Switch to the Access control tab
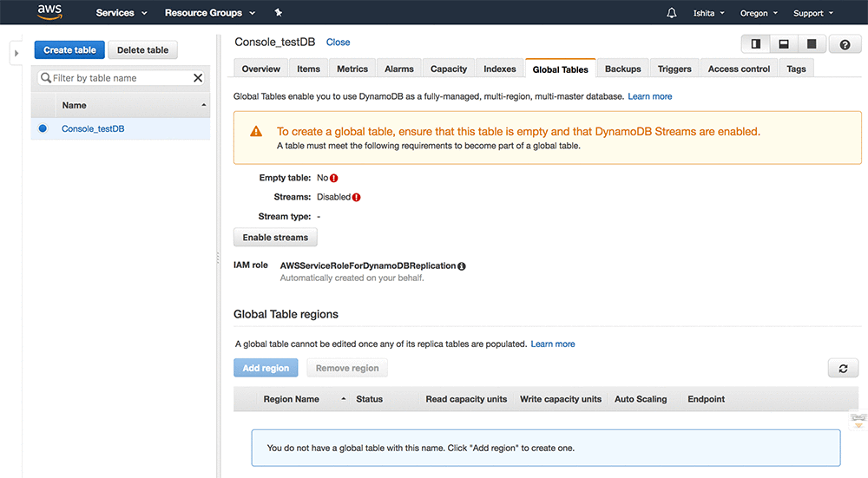The width and height of the screenshot is (868, 478). pos(739,69)
